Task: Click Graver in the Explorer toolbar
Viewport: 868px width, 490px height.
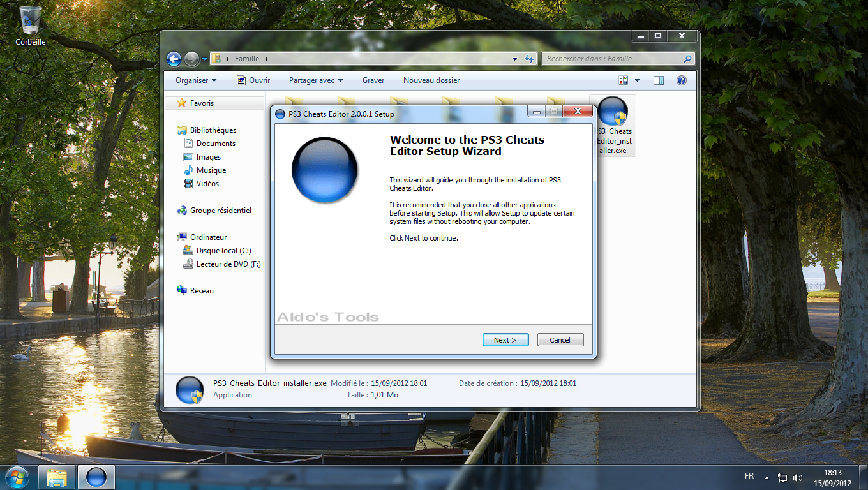Action: click(373, 80)
